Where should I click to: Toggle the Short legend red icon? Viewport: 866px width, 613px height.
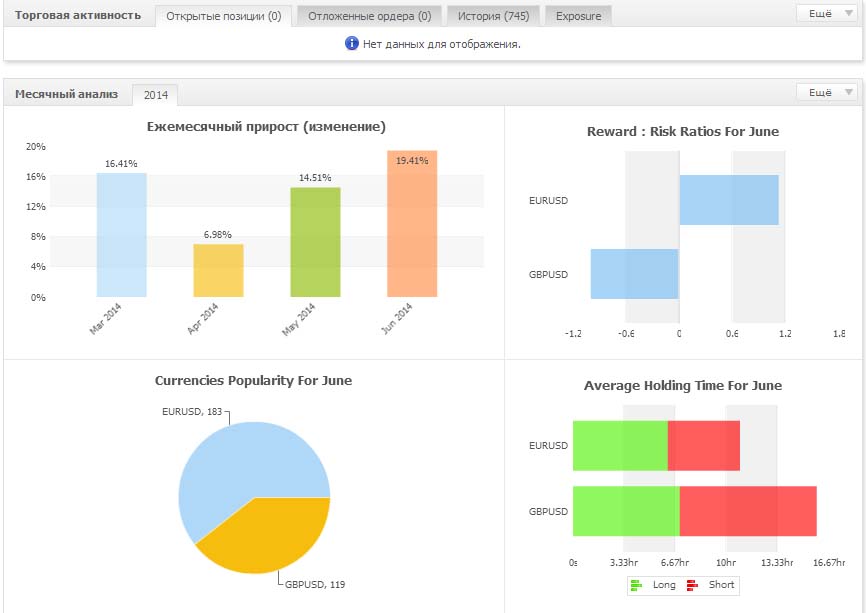[x=693, y=585]
